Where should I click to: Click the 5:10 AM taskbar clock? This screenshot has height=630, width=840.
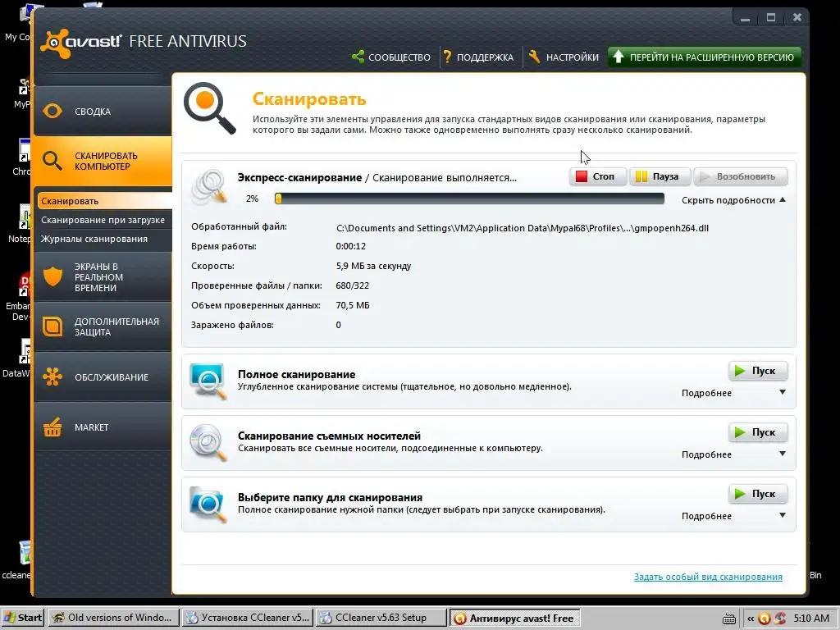click(x=811, y=619)
